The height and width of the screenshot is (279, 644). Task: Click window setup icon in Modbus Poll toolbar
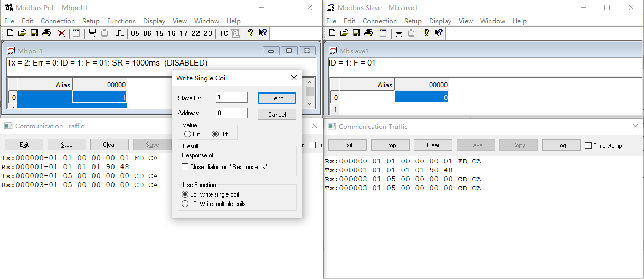pos(77,33)
